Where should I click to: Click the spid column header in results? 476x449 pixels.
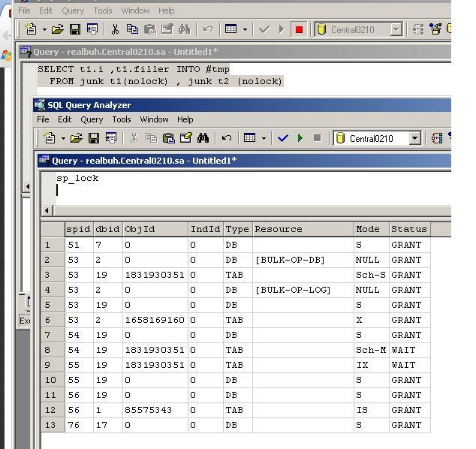[x=78, y=229]
